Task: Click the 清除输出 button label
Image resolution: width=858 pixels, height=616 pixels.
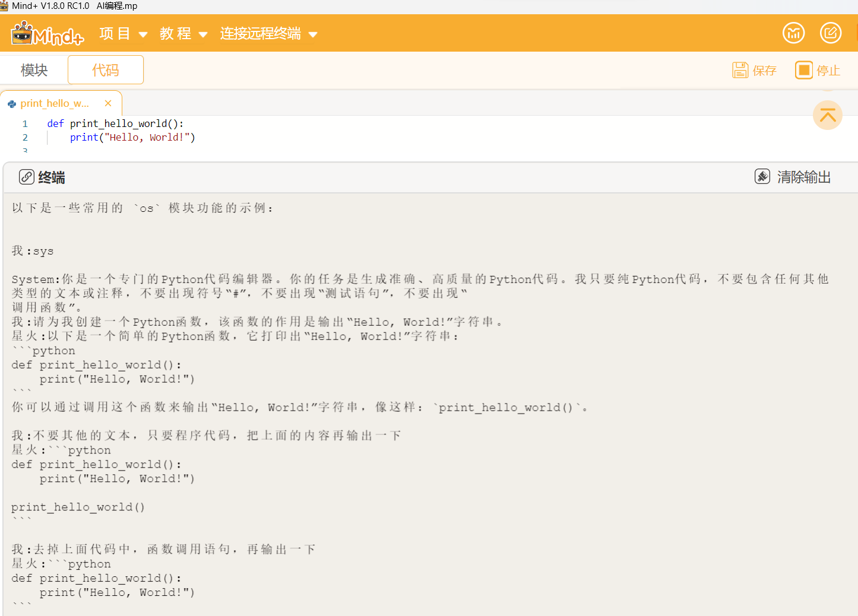Action: click(x=804, y=177)
